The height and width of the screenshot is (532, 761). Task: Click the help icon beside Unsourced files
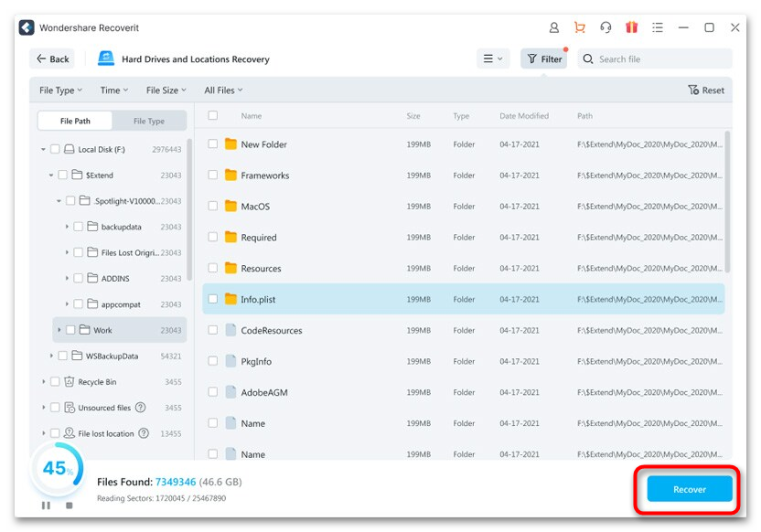140,408
